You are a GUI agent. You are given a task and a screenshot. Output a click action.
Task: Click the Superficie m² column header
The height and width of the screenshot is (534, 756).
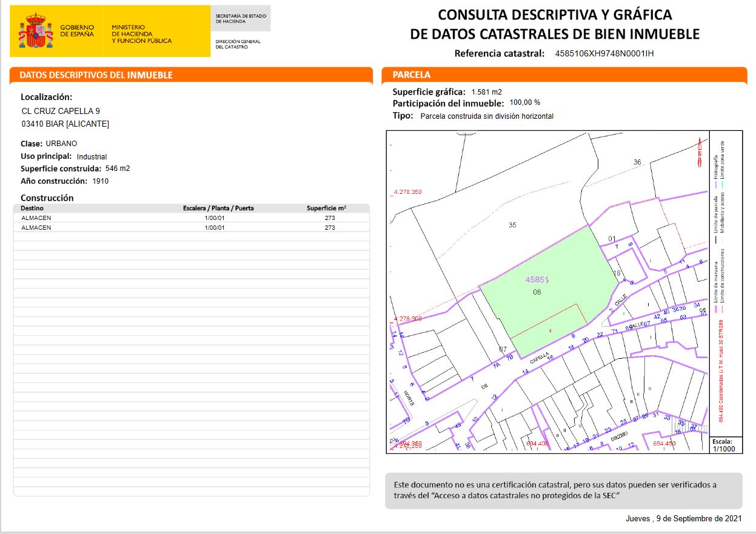tap(326, 208)
